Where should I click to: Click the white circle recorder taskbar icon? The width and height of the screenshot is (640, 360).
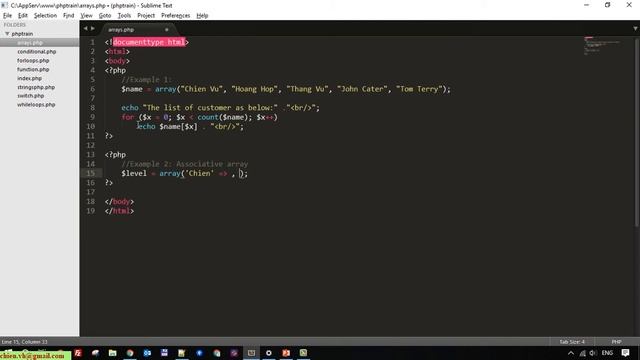(269, 353)
